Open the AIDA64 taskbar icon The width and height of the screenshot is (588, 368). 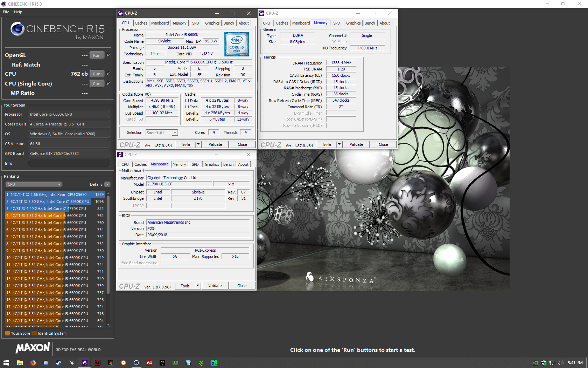(x=149, y=363)
